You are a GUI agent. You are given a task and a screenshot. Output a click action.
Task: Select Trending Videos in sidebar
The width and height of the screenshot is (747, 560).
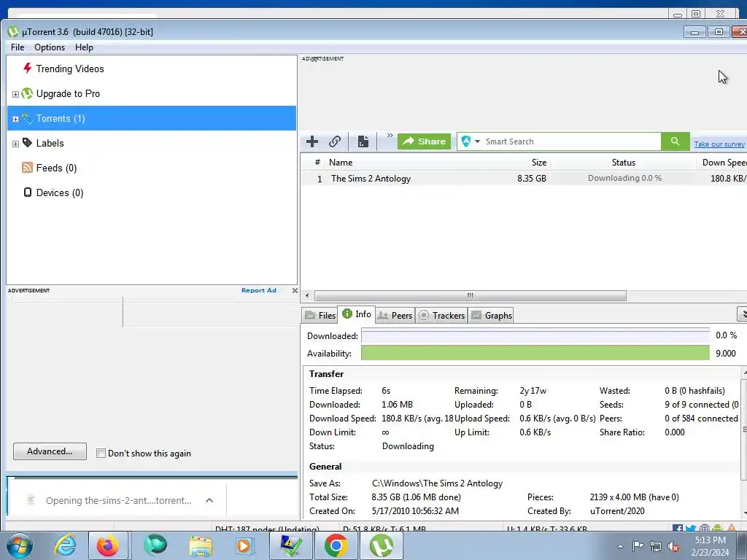point(69,69)
